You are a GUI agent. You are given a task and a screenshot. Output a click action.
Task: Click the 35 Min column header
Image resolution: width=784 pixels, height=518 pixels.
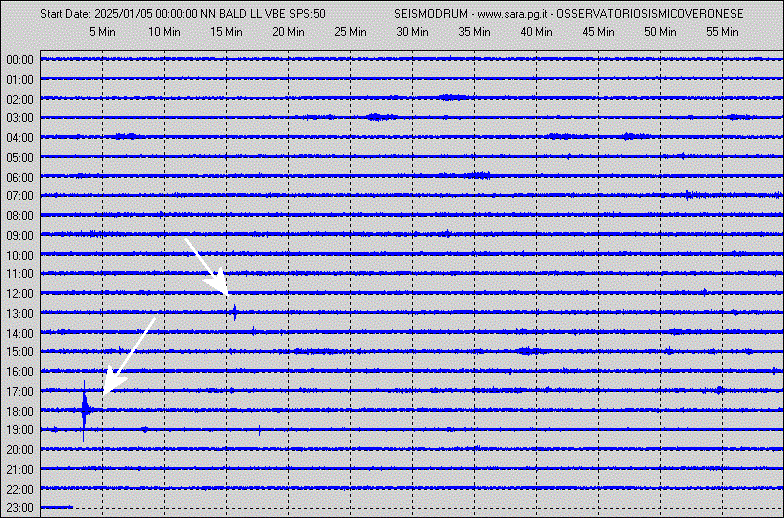point(474,32)
